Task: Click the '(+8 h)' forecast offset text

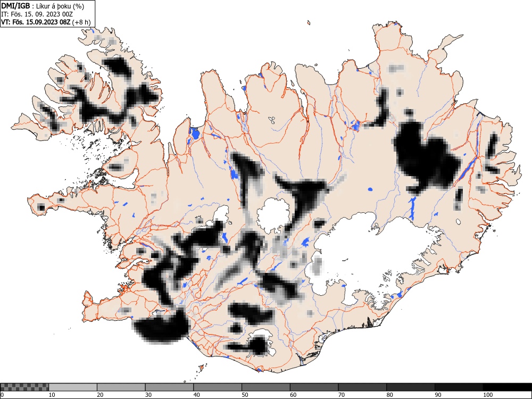Action: [x=81, y=22]
